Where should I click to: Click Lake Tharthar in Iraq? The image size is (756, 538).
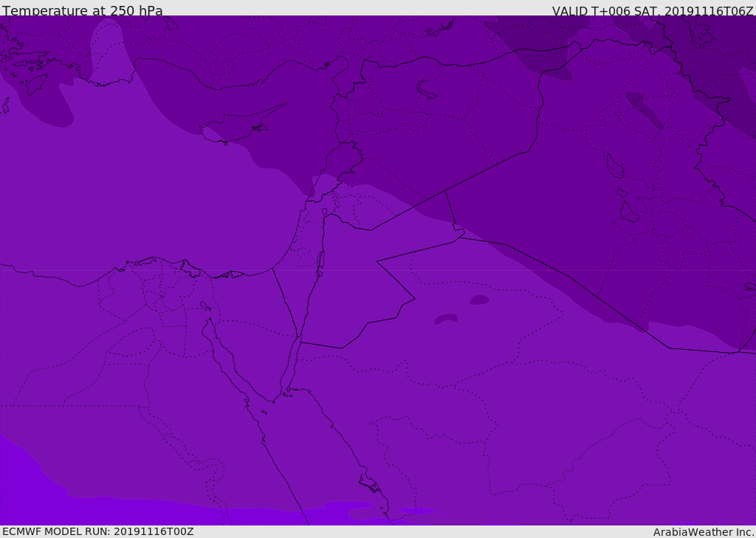[x=614, y=166]
